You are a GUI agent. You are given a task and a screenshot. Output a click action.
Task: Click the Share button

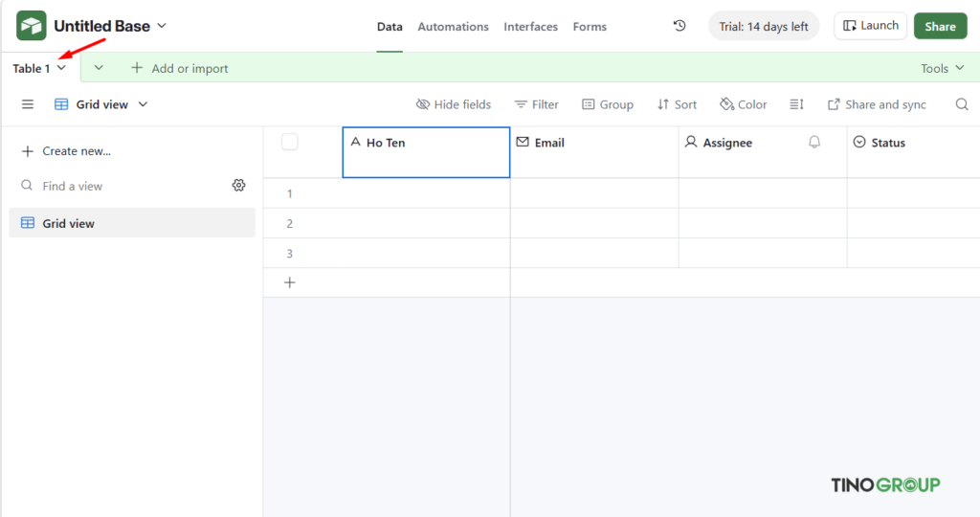pos(940,26)
